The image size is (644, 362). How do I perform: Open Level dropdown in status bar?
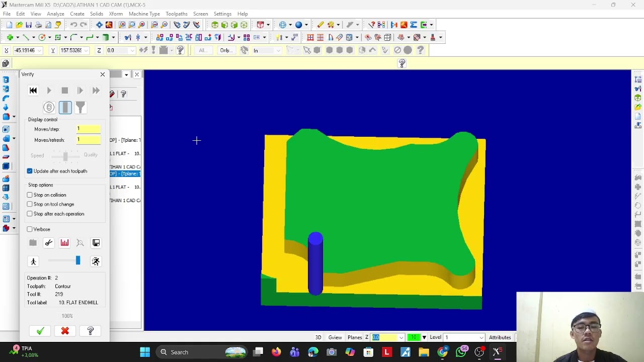click(x=481, y=337)
